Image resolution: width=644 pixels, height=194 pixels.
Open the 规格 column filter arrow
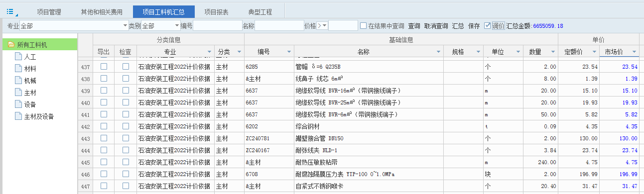(478, 52)
